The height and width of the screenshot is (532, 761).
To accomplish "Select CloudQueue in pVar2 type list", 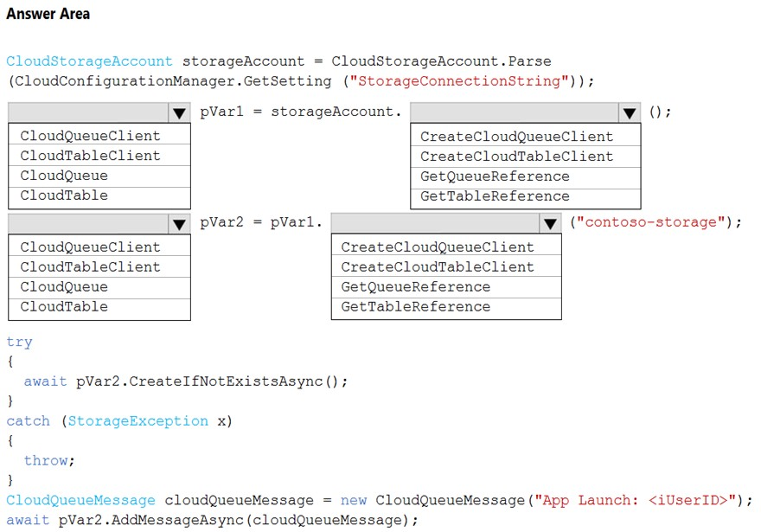I will pos(99,287).
